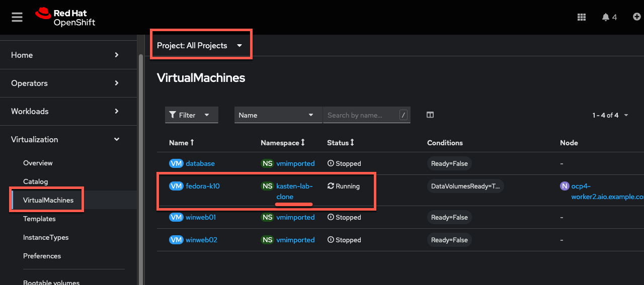Sort the table by Name column
The image size is (644, 285).
(x=181, y=143)
